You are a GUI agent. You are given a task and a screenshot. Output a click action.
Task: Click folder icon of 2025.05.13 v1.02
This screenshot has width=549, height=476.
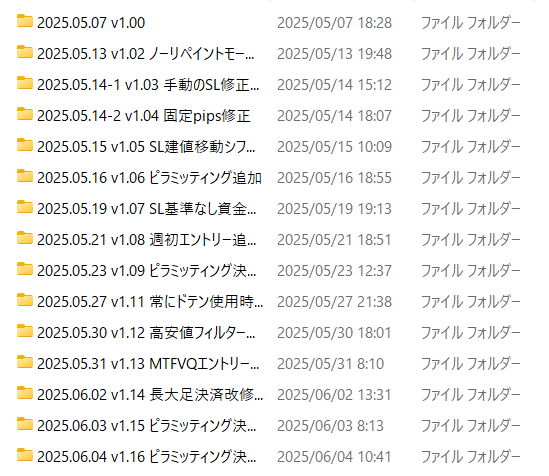[25, 52]
